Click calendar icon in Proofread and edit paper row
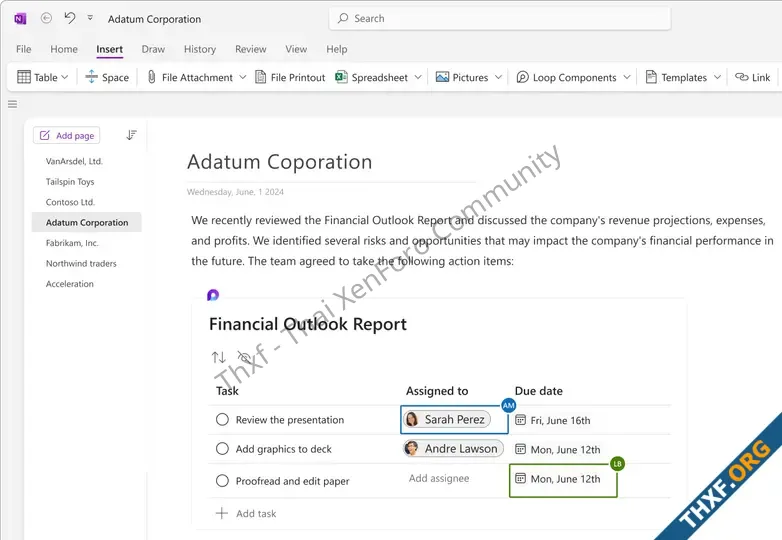 (520, 479)
